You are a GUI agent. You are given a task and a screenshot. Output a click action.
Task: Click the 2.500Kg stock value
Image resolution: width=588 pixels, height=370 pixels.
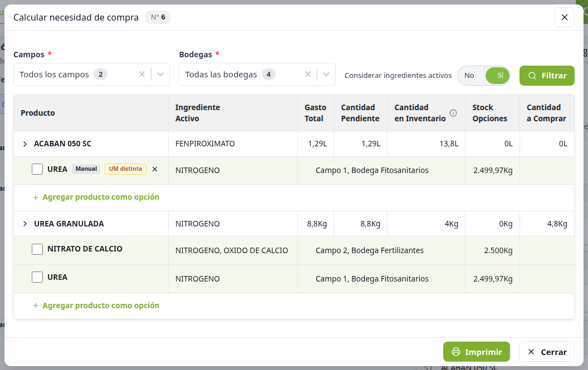pos(498,250)
